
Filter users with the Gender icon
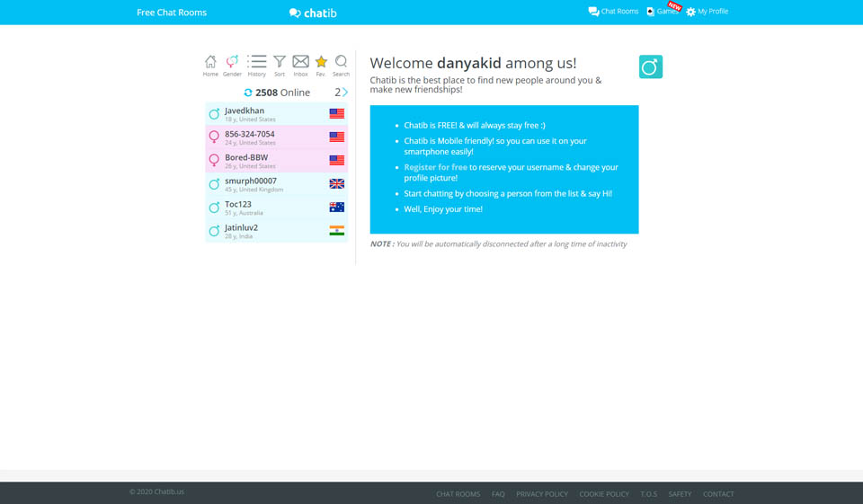pos(232,65)
